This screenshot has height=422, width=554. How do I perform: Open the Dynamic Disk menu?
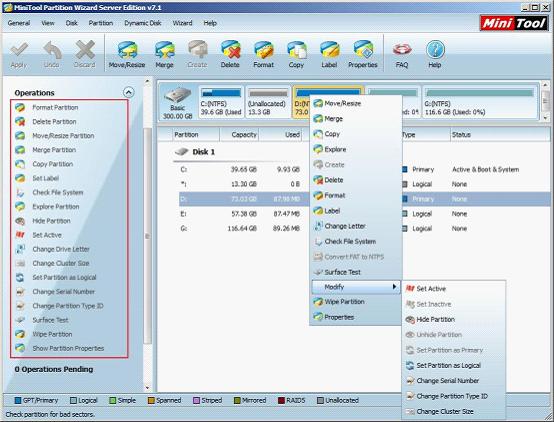point(143,23)
